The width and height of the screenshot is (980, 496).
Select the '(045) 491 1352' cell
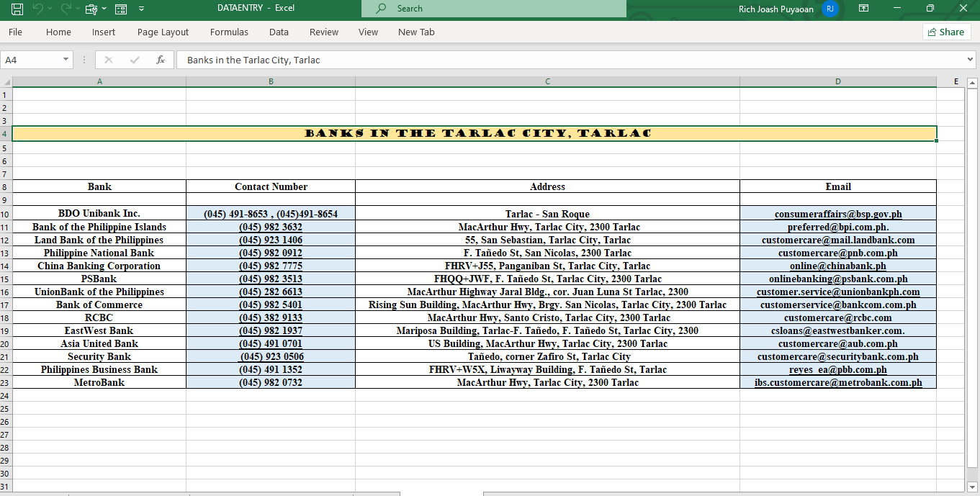(x=271, y=369)
